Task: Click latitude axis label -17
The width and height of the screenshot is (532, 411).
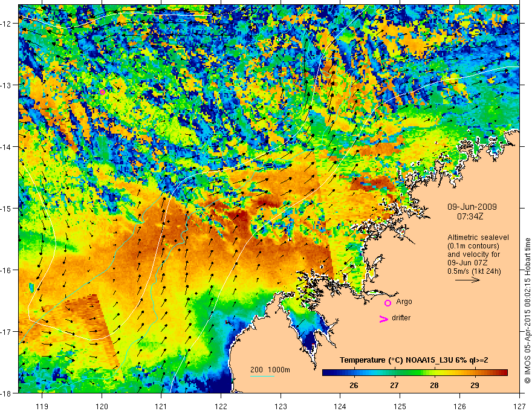Action: tap(6, 331)
